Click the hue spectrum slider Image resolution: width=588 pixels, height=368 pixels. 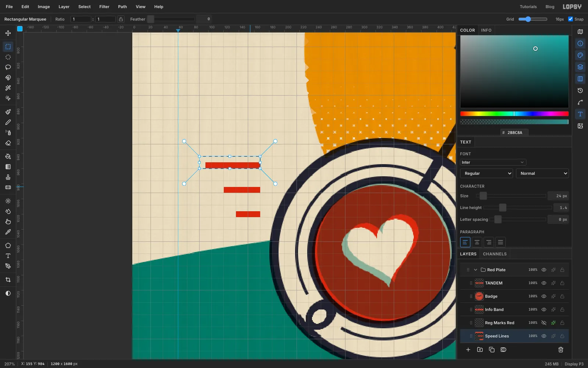(514, 114)
